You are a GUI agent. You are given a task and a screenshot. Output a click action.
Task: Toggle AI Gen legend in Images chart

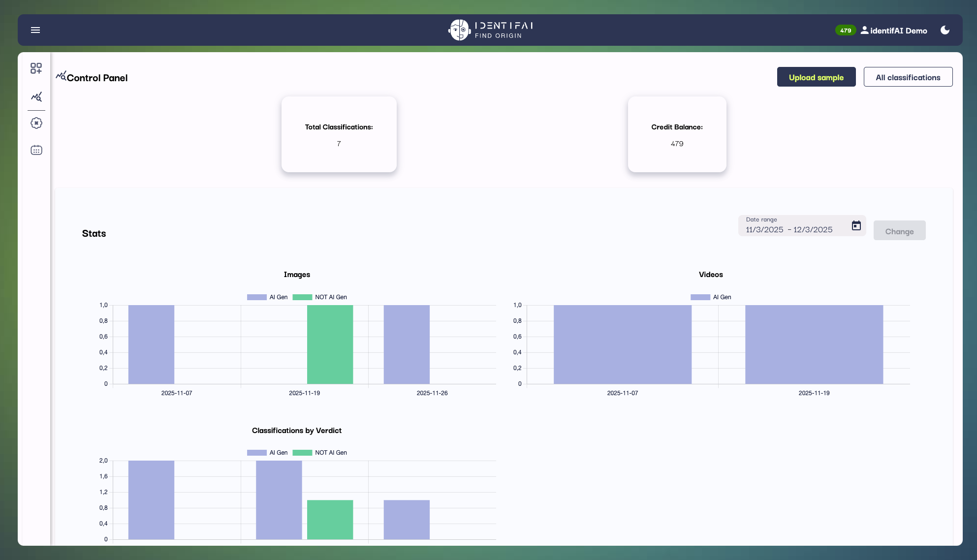267,297
